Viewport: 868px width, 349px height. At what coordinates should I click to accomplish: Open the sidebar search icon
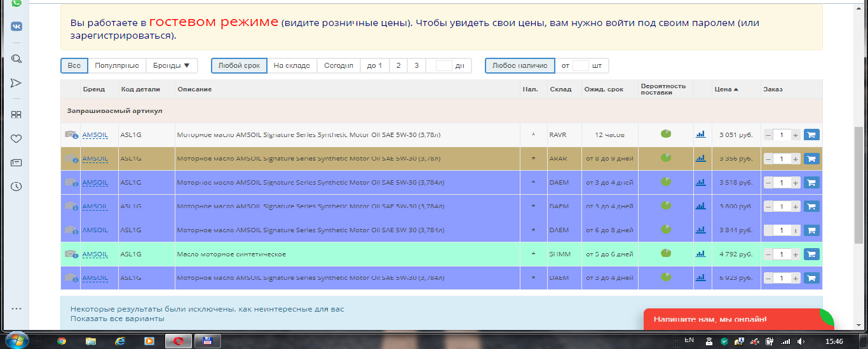(x=17, y=58)
